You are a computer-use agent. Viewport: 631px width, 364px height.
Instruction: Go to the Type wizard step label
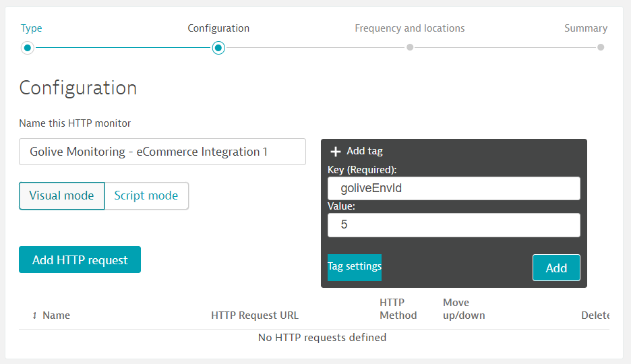click(31, 28)
